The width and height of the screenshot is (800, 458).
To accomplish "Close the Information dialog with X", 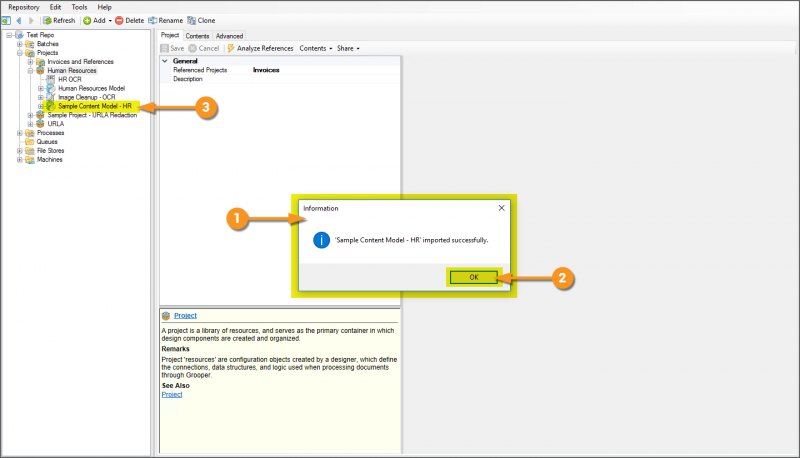I will click(502, 208).
